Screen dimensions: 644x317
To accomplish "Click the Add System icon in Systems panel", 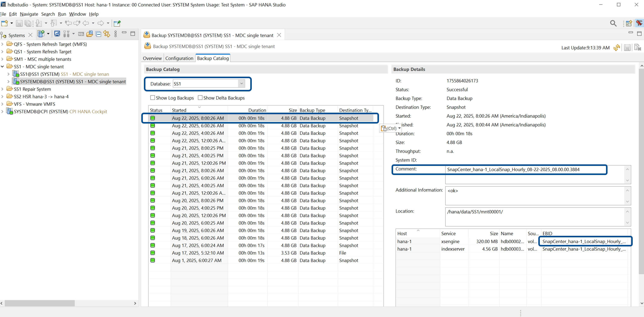I will (x=41, y=34).
